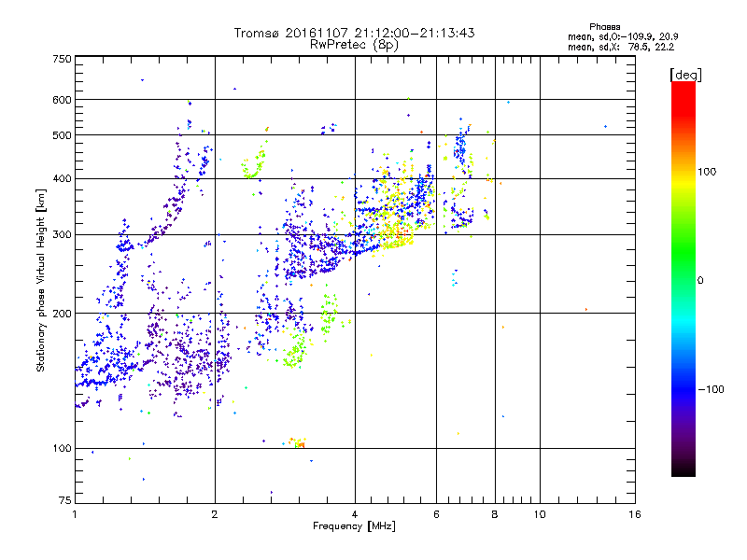Click the colorbar label '0'
Viewport: 747px width, 560px height.
click(x=700, y=281)
